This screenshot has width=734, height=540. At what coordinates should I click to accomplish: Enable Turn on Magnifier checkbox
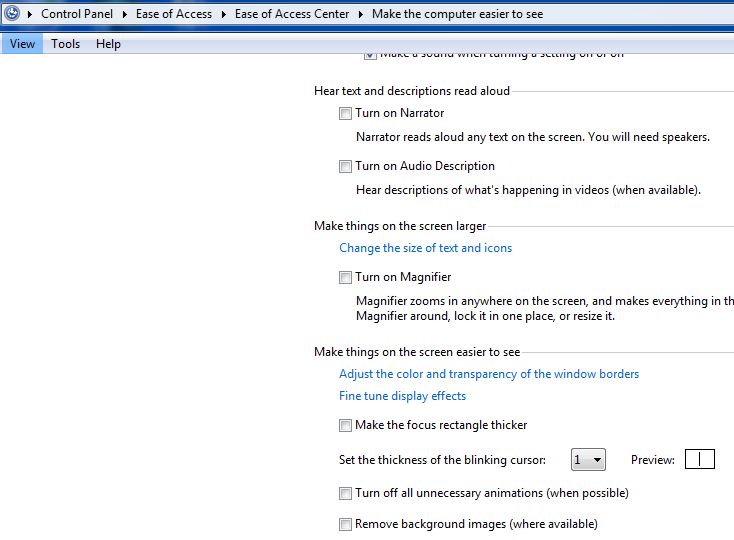coord(345,277)
